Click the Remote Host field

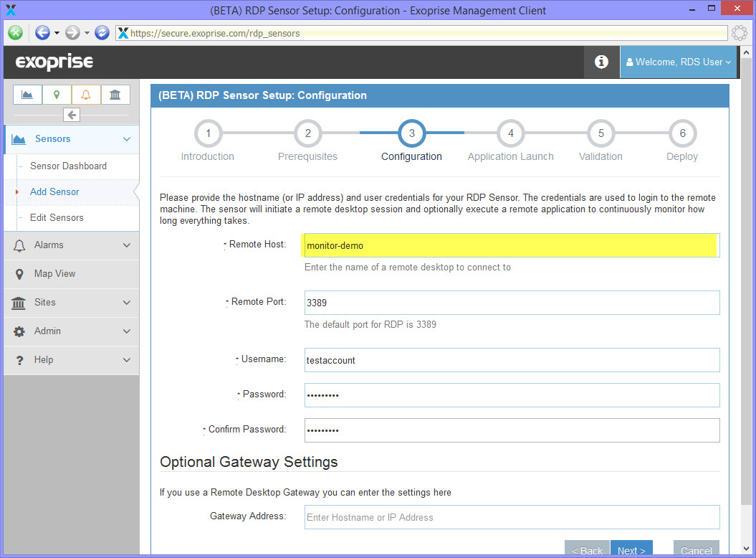pos(512,245)
